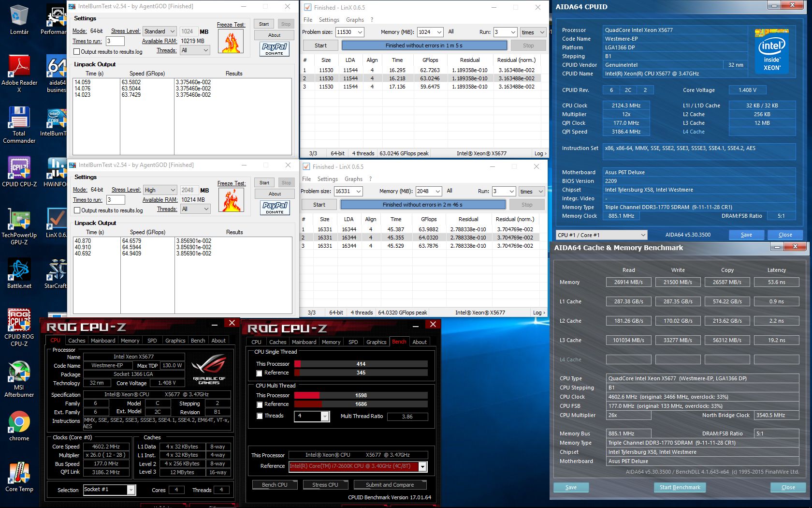Toggle Output results to results.log in top IntelBurnTest
This screenshot has height=508, width=812.
coord(76,52)
